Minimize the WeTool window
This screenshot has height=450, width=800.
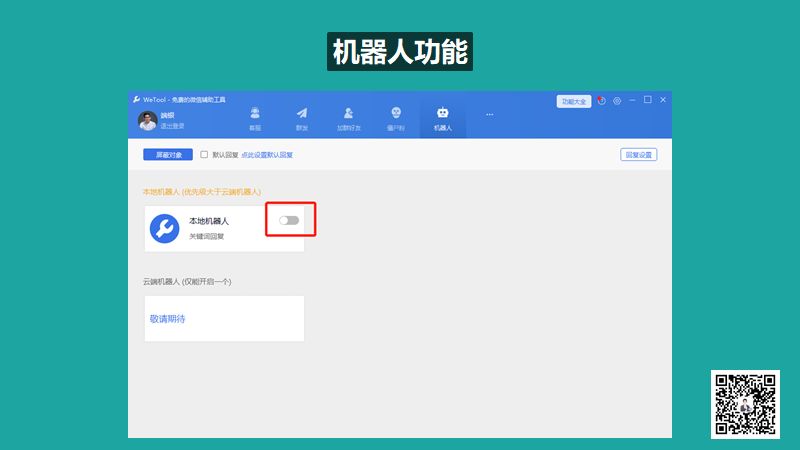pos(632,100)
